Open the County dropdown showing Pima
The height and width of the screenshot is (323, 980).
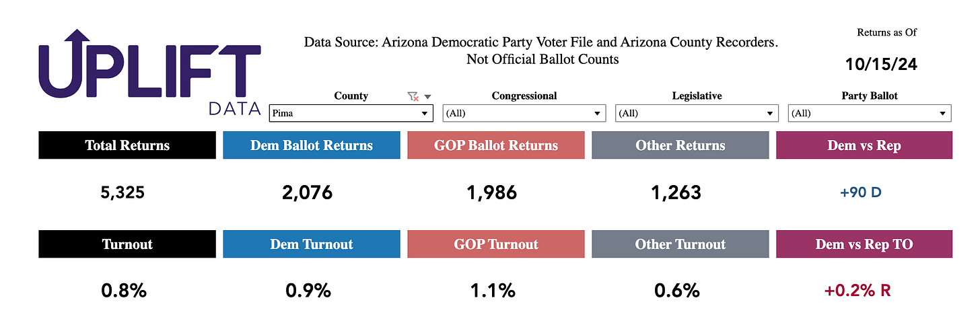coord(351,114)
